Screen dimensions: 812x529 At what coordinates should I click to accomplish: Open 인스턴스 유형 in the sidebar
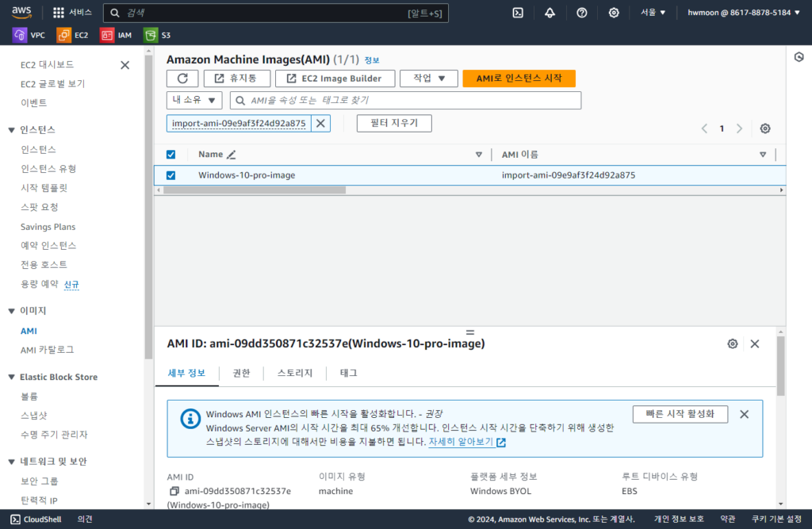point(48,168)
